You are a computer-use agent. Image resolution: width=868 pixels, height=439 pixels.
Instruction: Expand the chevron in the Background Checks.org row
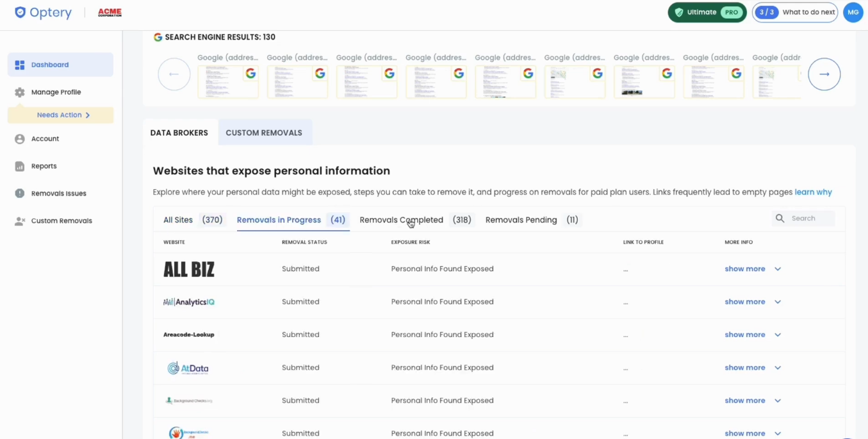[x=778, y=401]
